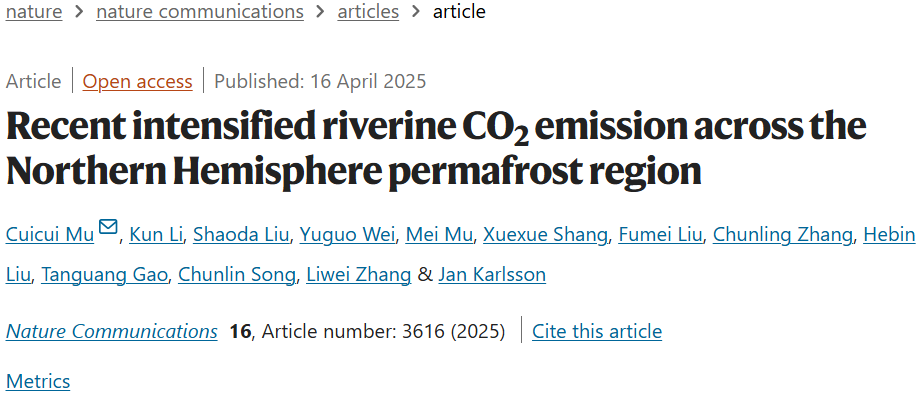Screen dimensions: 921x395
Task: View author Mei Mu
Action: [x=439, y=235]
